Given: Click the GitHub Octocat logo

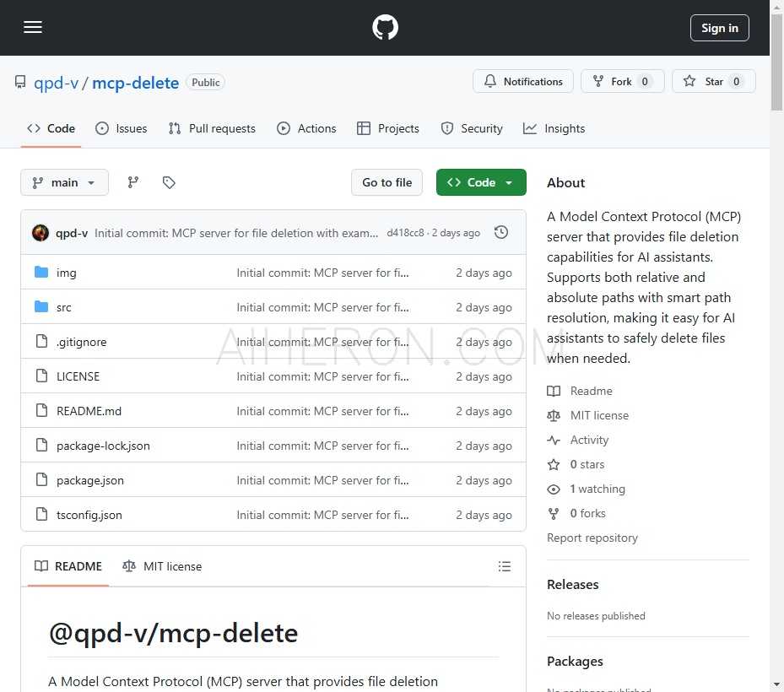Looking at the screenshot, I should [x=385, y=27].
